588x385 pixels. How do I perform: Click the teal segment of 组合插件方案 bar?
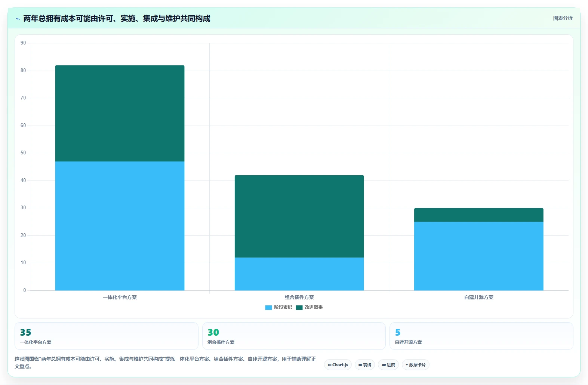pyautogui.click(x=299, y=216)
